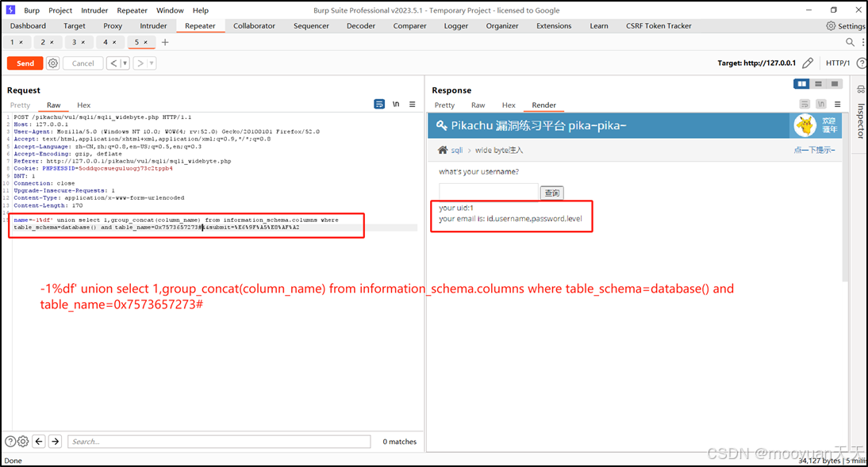Viewport: 868px width, 467px height.
Task: Jump to previous search match arrow
Action: (x=39, y=442)
